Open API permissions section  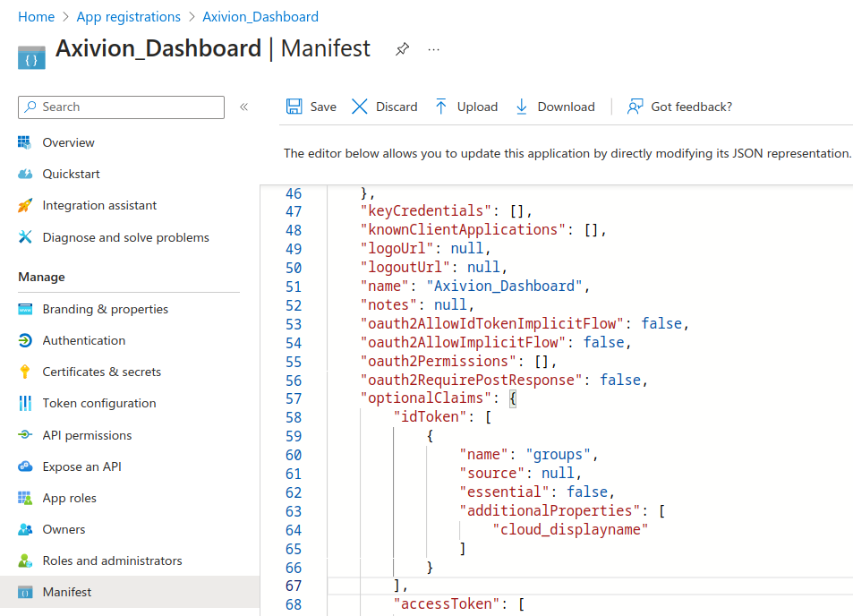coord(87,435)
